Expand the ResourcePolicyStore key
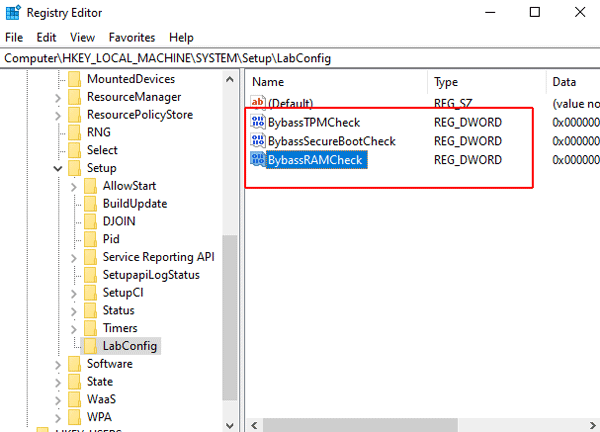 [58, 115]
